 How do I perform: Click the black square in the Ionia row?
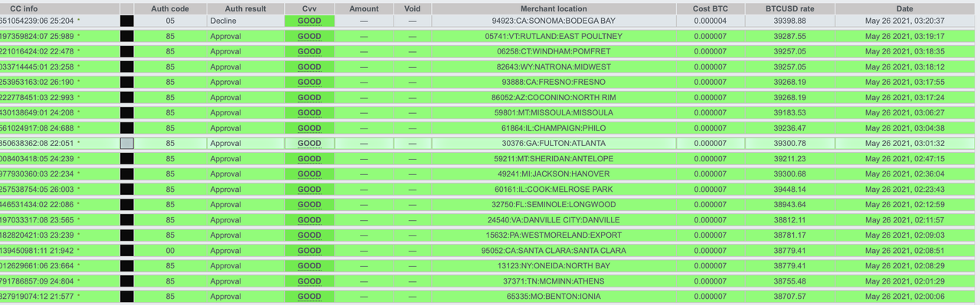click(x=127, y=296)
